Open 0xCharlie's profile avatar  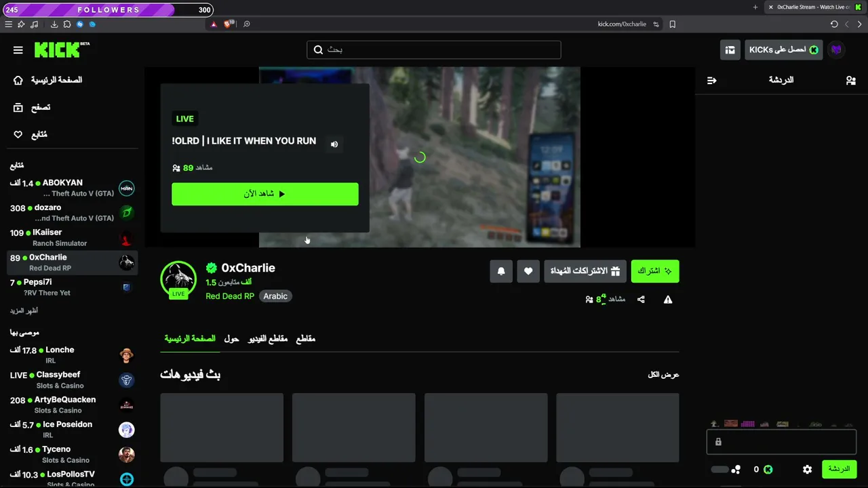click(x=178, y=279)
